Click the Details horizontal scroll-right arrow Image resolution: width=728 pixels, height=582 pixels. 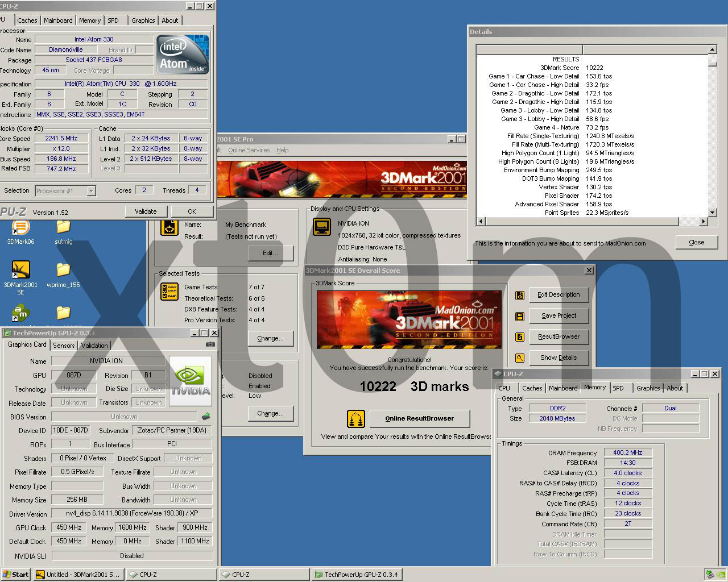tap(704, 222)
